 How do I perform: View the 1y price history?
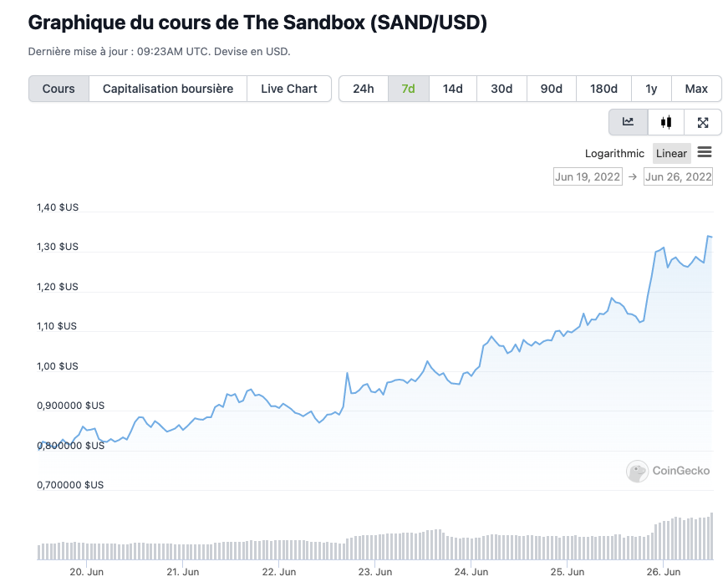[x=651, y=89]
